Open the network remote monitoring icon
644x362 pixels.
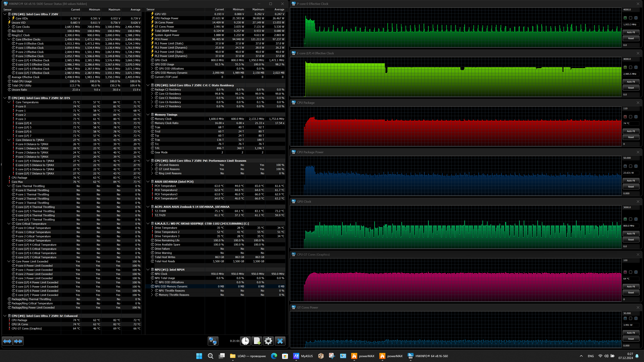[x=213, y=341]
